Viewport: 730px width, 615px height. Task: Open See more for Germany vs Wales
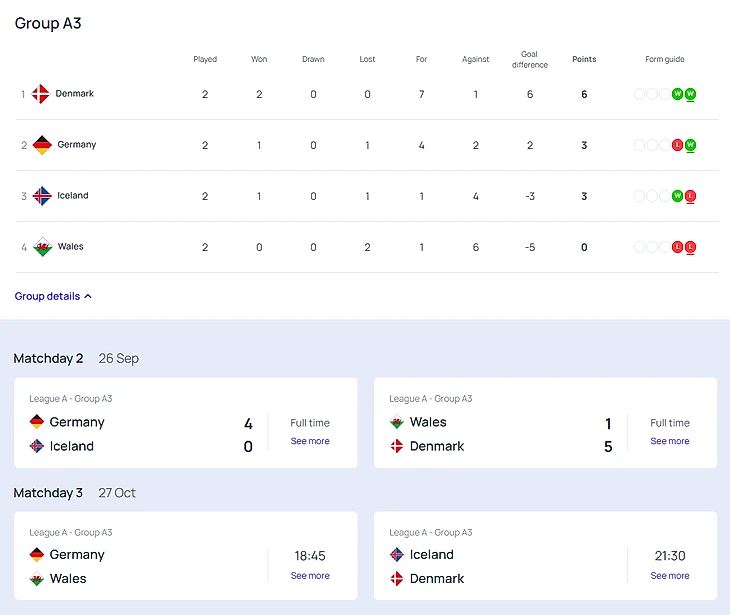point(310,576)
